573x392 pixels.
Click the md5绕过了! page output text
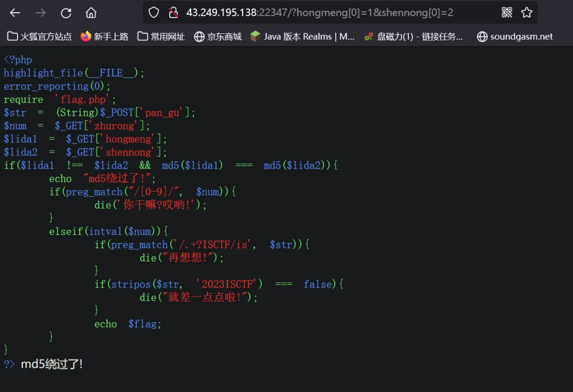click(51, 364)
